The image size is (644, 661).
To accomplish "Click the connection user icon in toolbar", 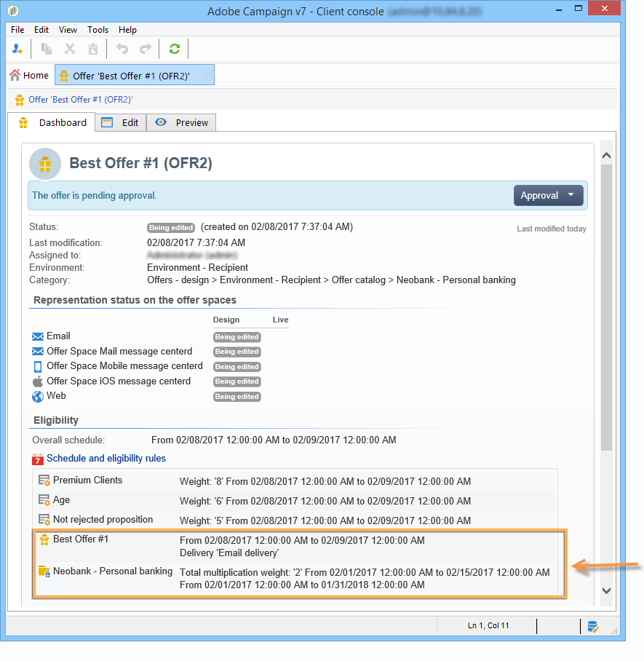I will [17, 49].
